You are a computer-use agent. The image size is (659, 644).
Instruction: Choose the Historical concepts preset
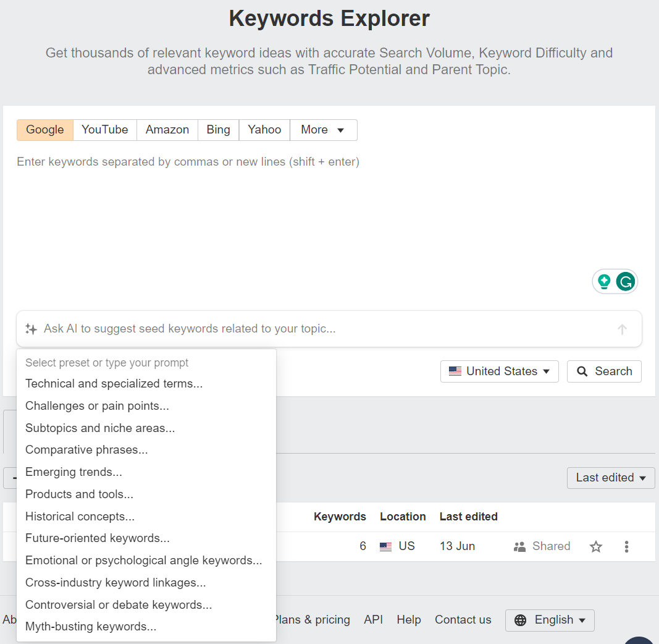(146, 517)
